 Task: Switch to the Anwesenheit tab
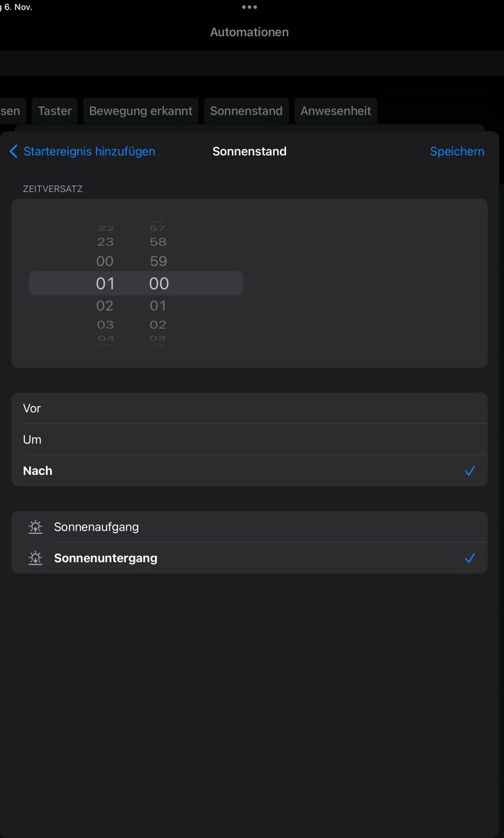pyautogui.click(x=336, y=111)
